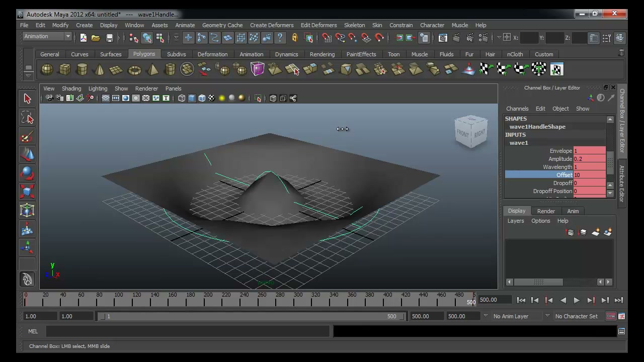Viewport: 644px width, 362px height.
Task: Open shelf options arrow menu
Action: pyautogui.click(x=29, y=75)
